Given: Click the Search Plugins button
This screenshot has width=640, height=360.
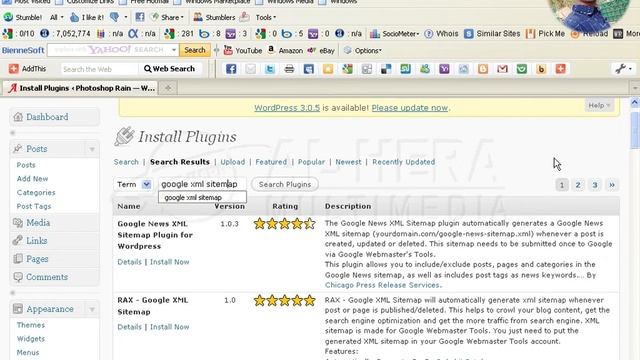Looking at the screenshot, I should (285, 184).
